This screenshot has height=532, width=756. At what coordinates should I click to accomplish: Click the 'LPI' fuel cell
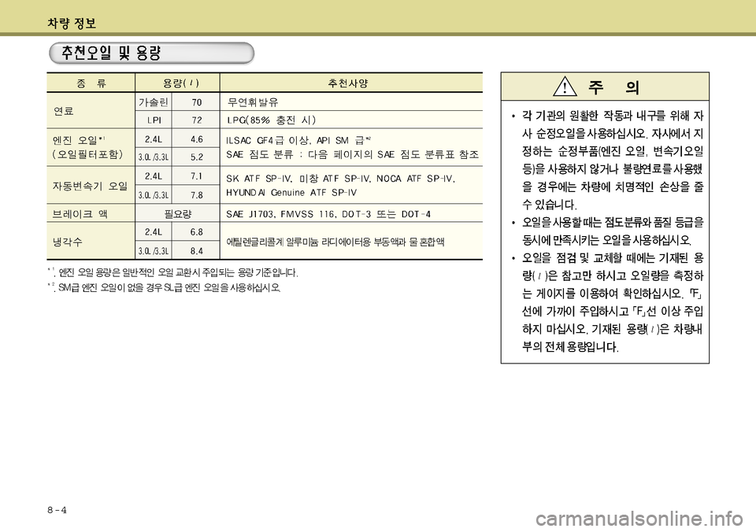tap(154, 120)
